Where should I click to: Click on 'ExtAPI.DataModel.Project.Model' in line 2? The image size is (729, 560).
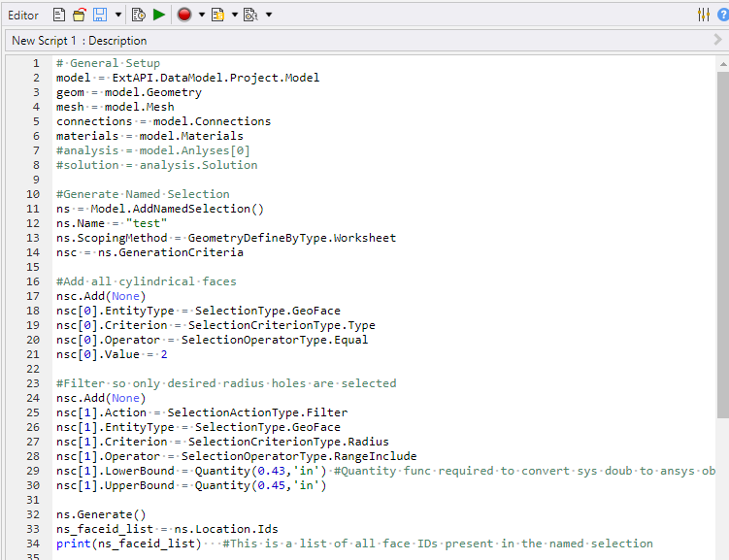click(x=215, y=78)
